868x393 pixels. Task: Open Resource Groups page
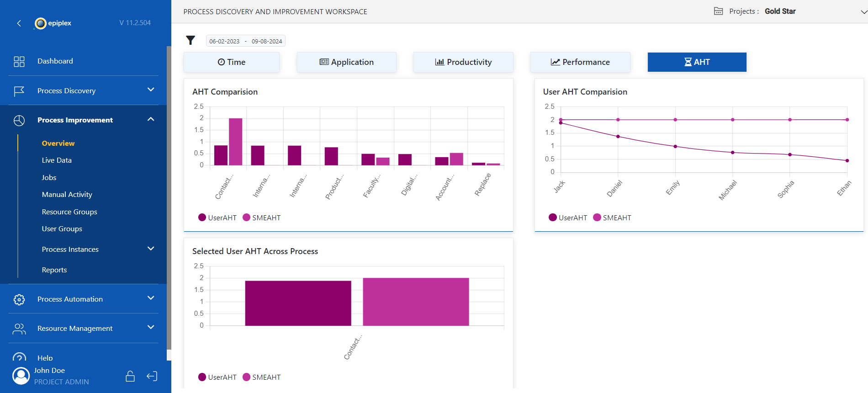69,212
